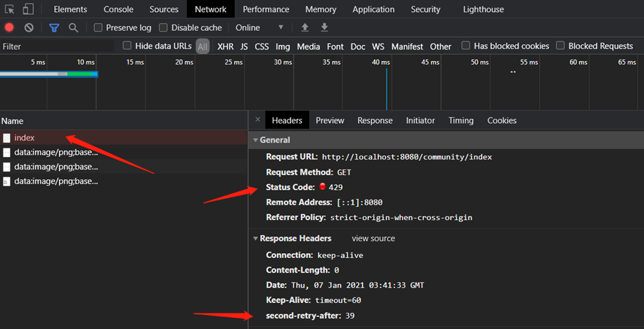Toggle the device toolbar icon
The image size is (644, 329).
tap(28, 9)
